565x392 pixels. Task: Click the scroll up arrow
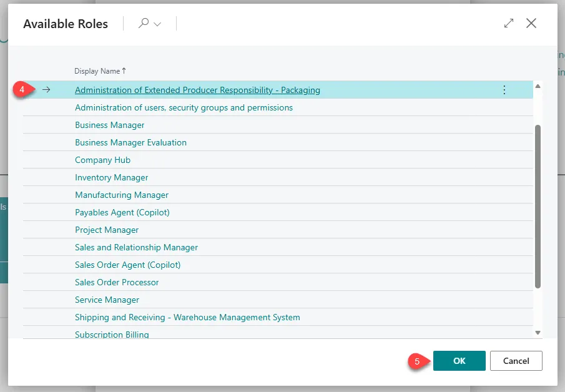tap(538, 86)
